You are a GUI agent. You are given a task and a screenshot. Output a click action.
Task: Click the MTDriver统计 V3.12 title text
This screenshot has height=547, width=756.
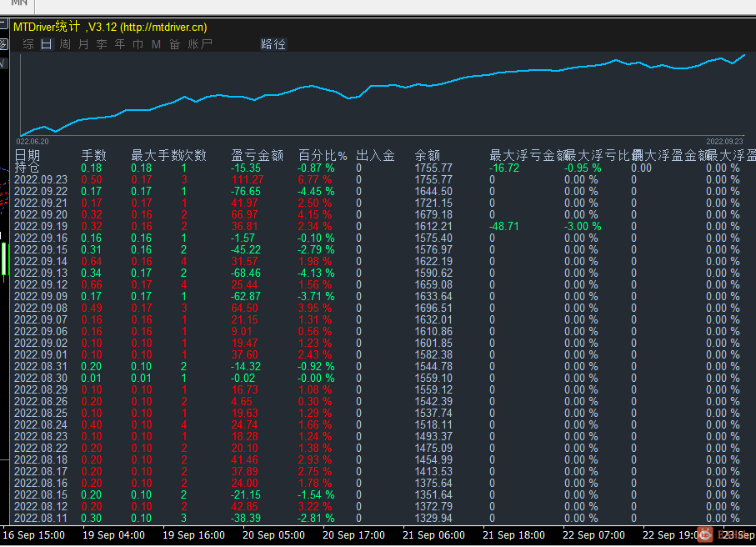point(110,27)
